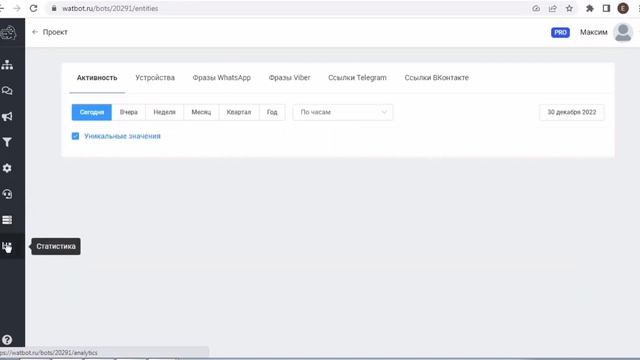Switch to the Ссылки ВКонтакте tab
Image resolution: width=640 pixels, height=360 pixels.
pyautogui.click(x=436, y=78)
